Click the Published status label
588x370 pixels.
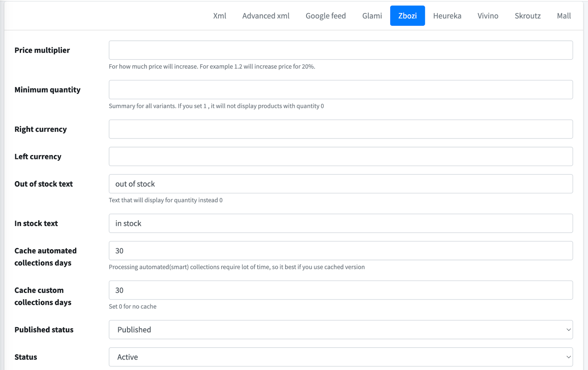point(44,330)
